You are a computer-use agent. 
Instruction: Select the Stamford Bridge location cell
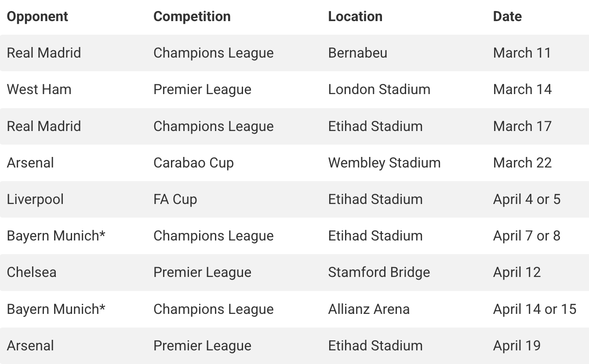pos(379,273)
